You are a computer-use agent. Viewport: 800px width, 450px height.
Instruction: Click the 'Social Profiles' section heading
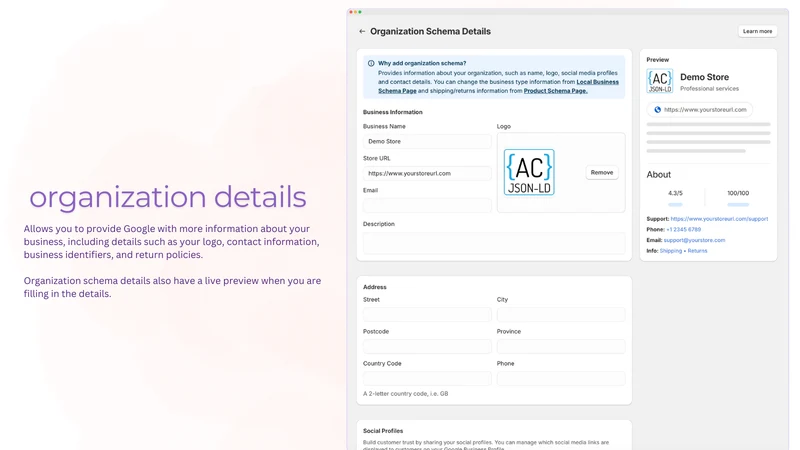pyautogui.click(x=383, y=431)
